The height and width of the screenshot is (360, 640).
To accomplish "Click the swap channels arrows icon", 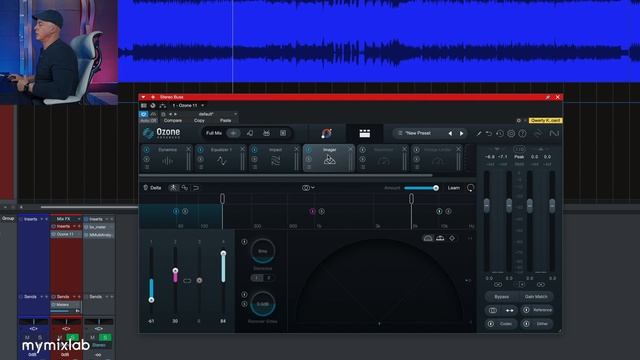I will 510,310.
